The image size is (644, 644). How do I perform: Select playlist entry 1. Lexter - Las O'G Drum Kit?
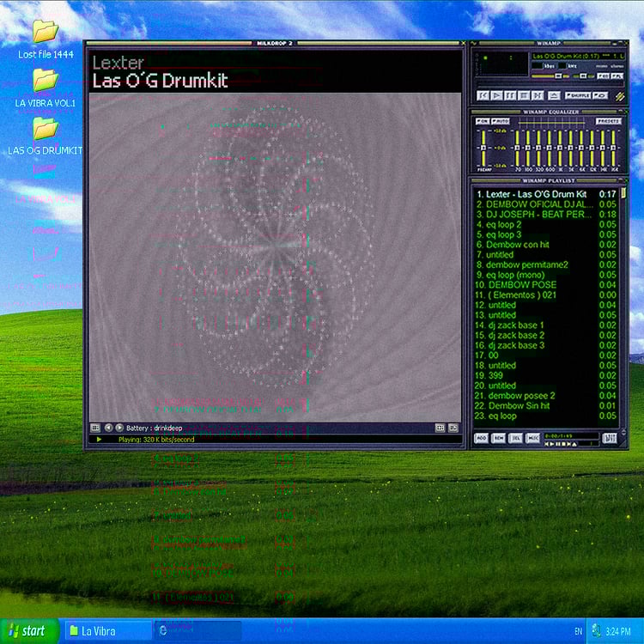[x=546, y=194]
